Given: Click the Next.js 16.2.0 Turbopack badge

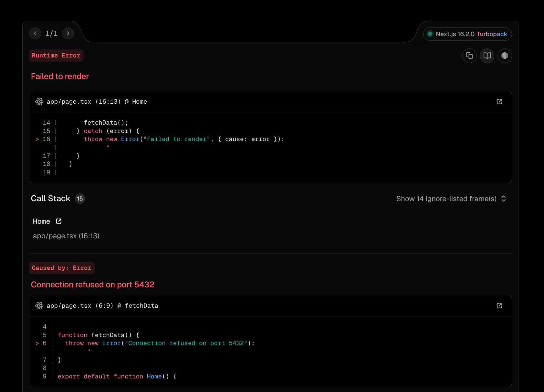Looking at the screenshot, I should [x=467, y=34].
